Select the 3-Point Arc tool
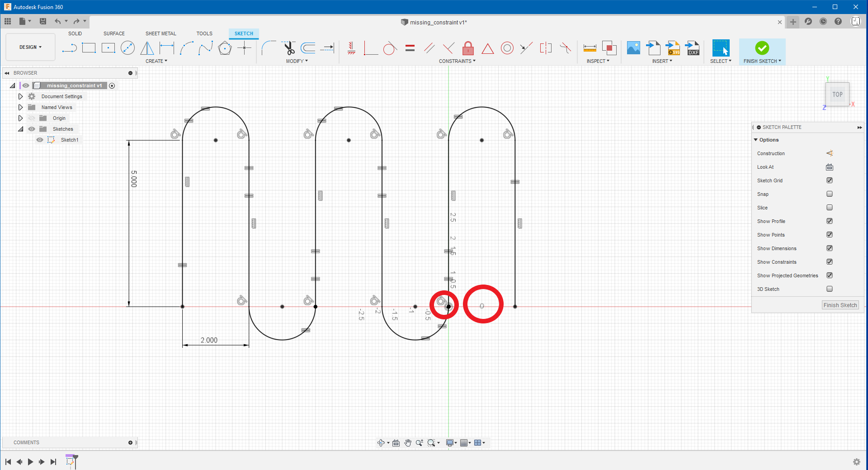Screen dimensions: 868x470 pyautogui.click(x=186, y=48)
